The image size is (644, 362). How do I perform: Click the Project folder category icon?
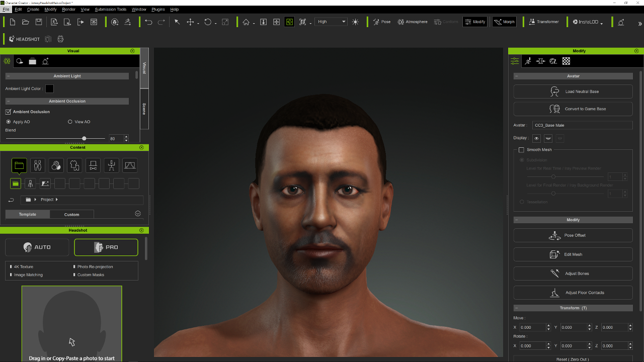click(x=19, y=165)
